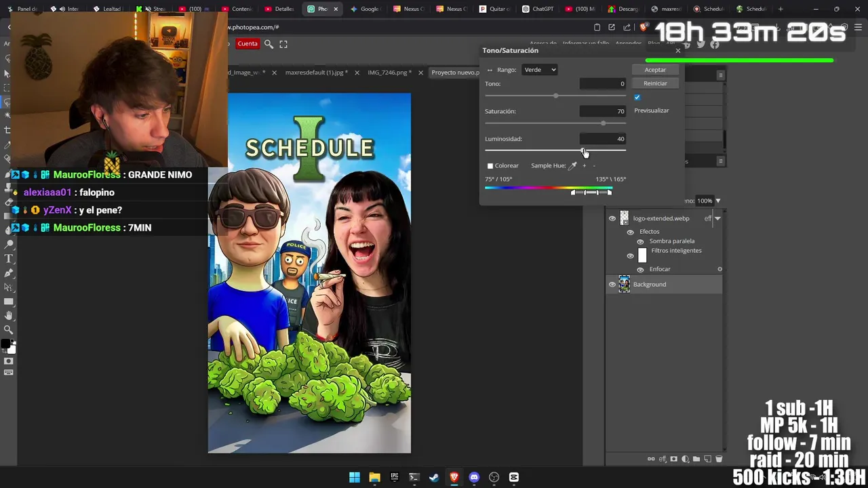This screenshot has width=868, height=488.
Task: Select the Pen tool
Action: coord(9,273)
